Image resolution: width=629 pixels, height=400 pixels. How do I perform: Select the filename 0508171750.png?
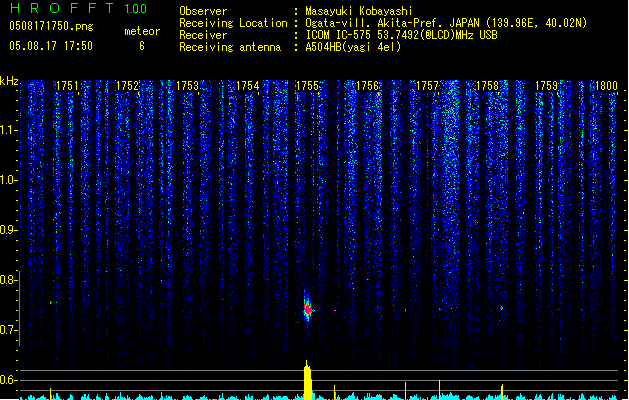coord(51,26)
